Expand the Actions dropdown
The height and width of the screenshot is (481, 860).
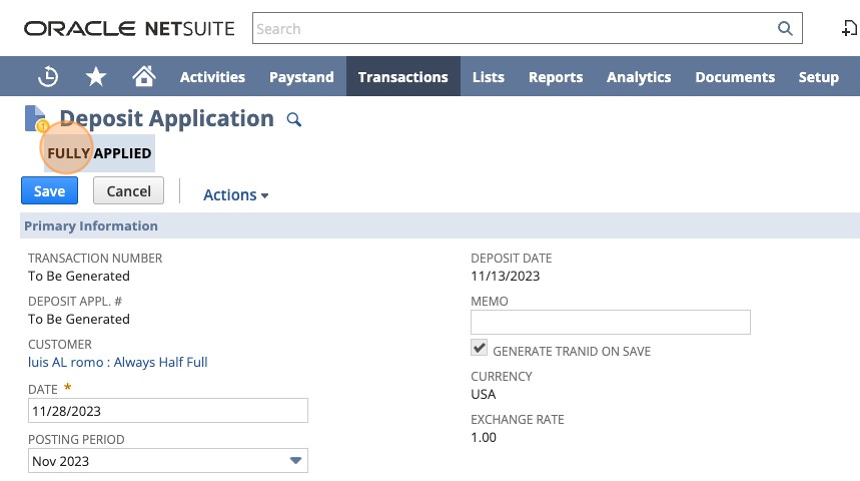click(x=236, y=195)
